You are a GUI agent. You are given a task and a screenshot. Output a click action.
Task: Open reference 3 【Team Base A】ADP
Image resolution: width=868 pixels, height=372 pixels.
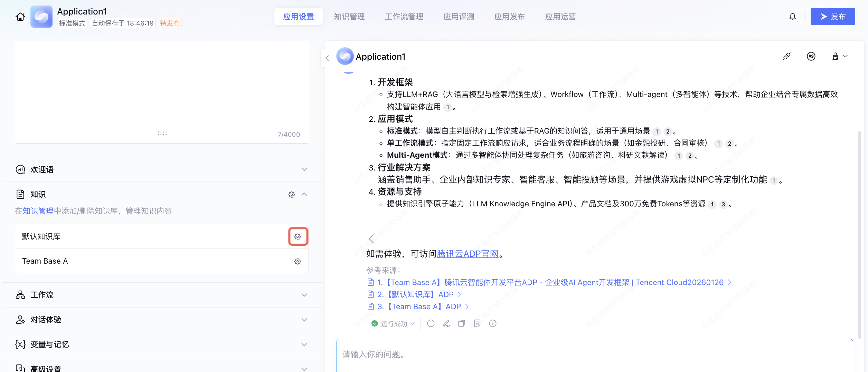(418, 306)
